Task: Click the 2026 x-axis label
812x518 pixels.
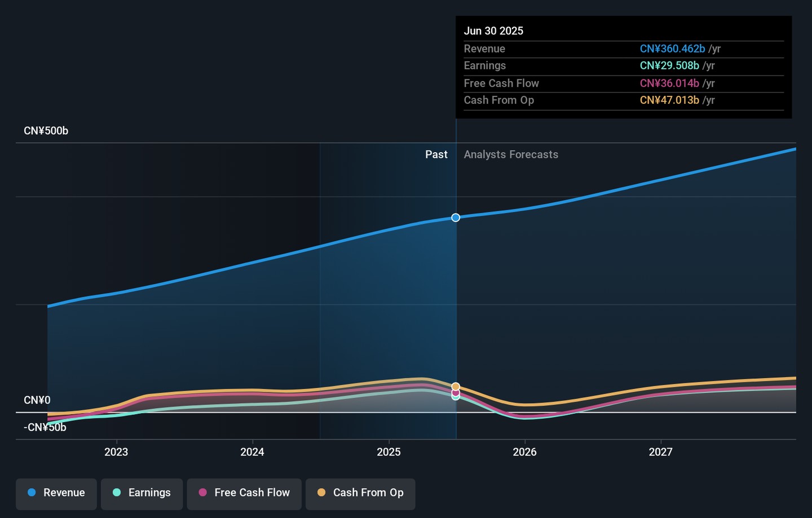Action: pos(524,452)
